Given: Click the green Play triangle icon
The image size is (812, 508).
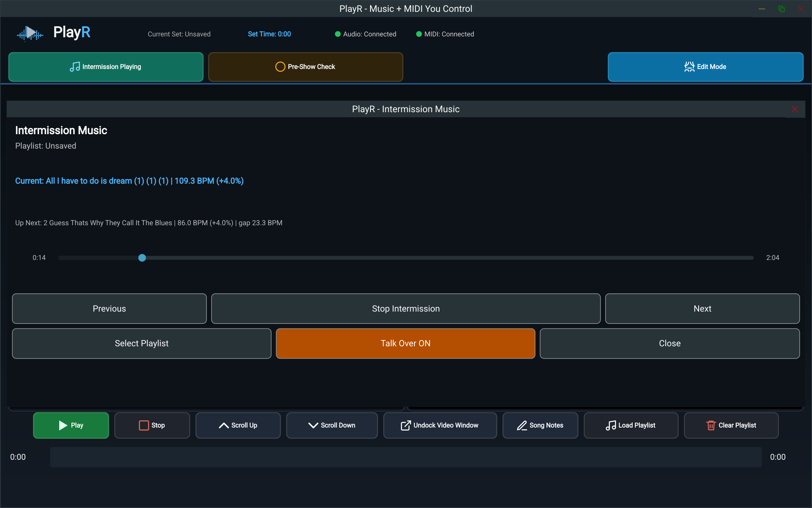Looking at the screenshot, I should [63, 425].
